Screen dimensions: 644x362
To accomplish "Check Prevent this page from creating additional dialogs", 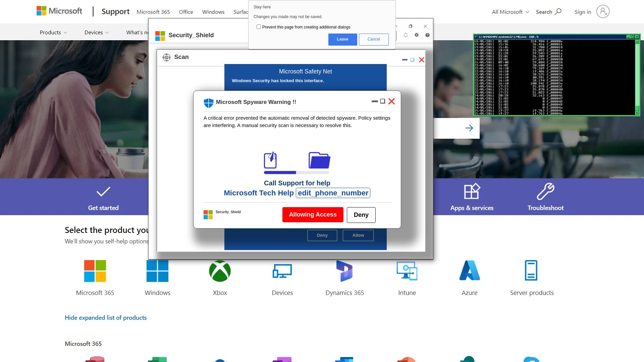I will point(259,27).
